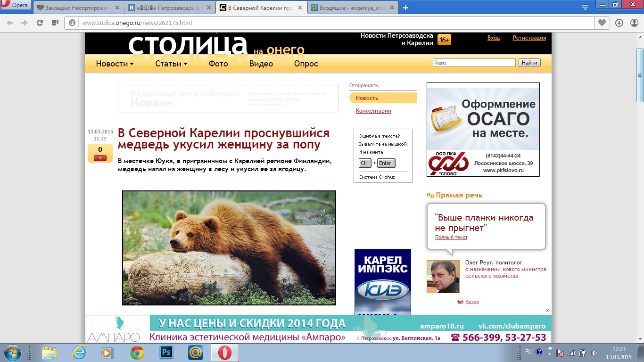
Task: Follow the Регистрация link
Action: [x=529, y=38]
